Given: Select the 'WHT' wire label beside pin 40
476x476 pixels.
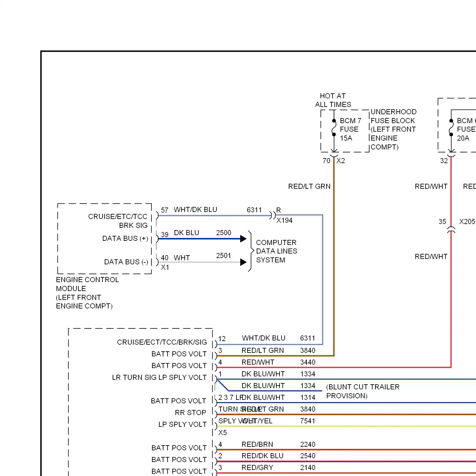Looking at the screenshot, I should click(182, 258).
